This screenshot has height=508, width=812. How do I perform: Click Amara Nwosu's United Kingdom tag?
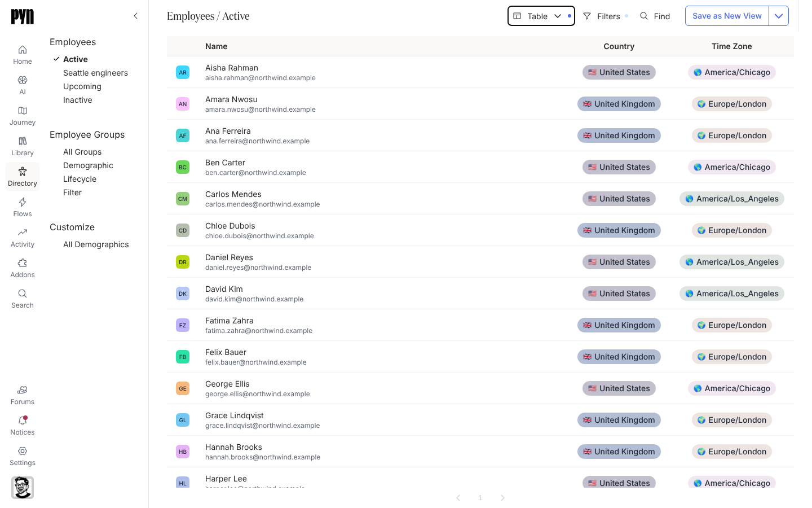(619, 104)
